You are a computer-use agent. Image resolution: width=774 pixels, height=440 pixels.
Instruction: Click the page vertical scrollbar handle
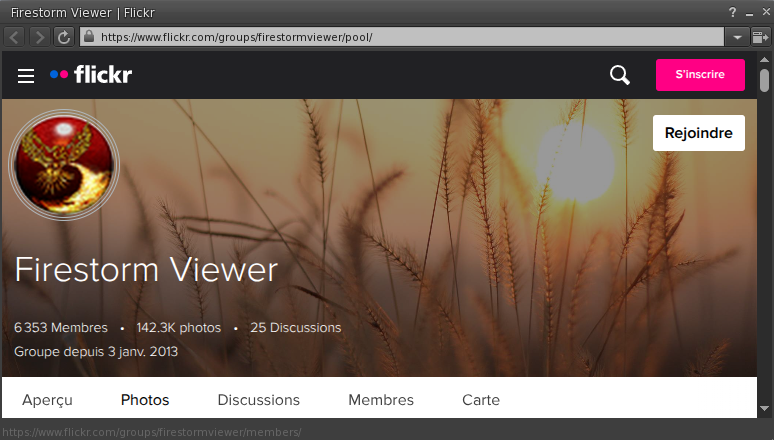(x=765, y=81)
